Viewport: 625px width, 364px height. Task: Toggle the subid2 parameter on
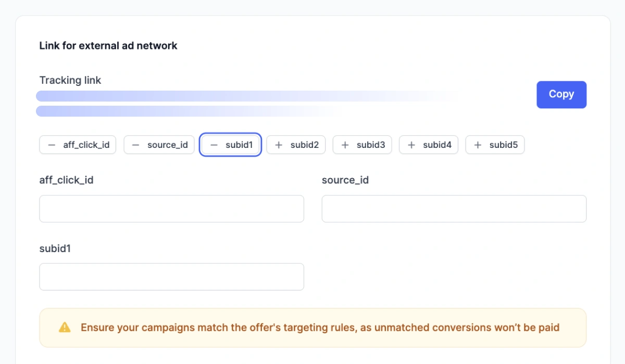point(296,145)
